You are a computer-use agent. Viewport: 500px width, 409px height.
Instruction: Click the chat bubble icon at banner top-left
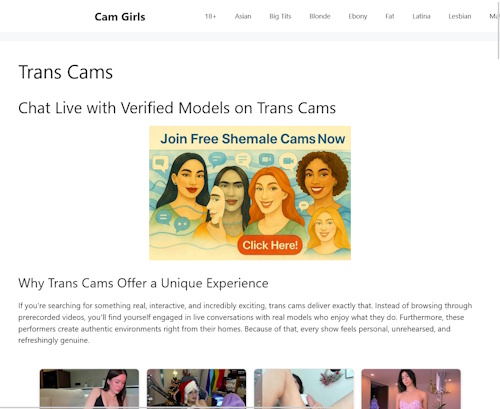160,163
